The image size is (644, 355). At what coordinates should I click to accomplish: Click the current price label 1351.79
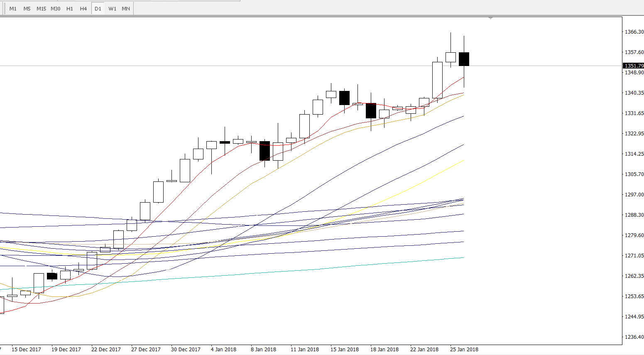point(634,66)
